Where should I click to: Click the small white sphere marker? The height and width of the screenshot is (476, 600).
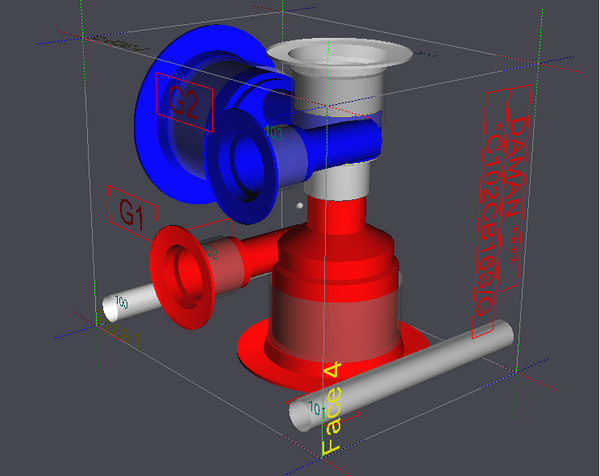[x=300, y=205]
